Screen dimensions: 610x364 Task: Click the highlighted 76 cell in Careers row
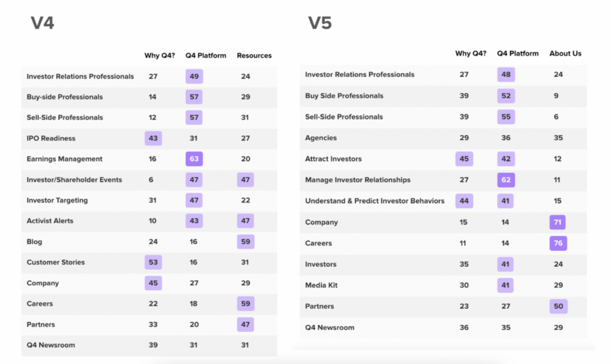click(558, 243)
